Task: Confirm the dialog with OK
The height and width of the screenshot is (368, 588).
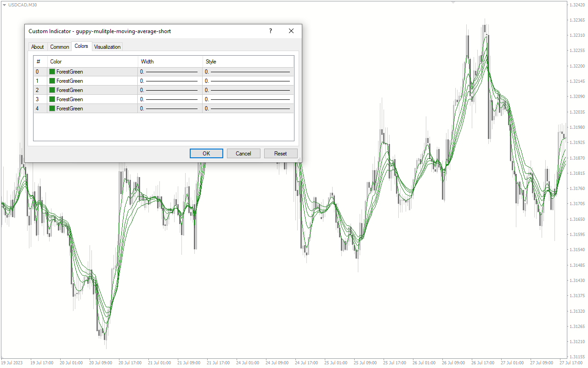Action: click(206, 154)
